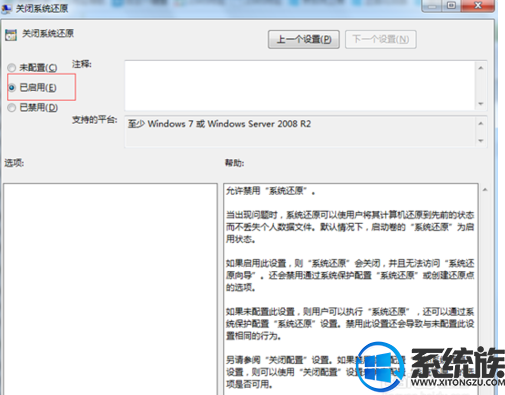Click the 支持的平台 label

coord(95,120)
